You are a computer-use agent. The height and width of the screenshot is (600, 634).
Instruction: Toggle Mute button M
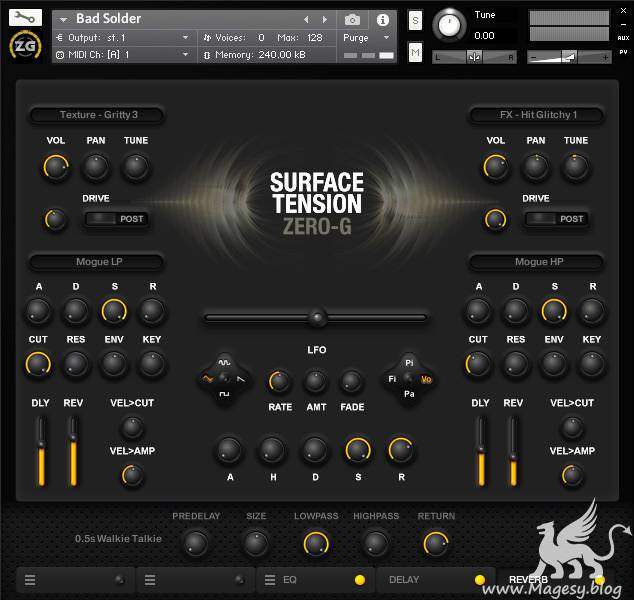pos(415,52)
